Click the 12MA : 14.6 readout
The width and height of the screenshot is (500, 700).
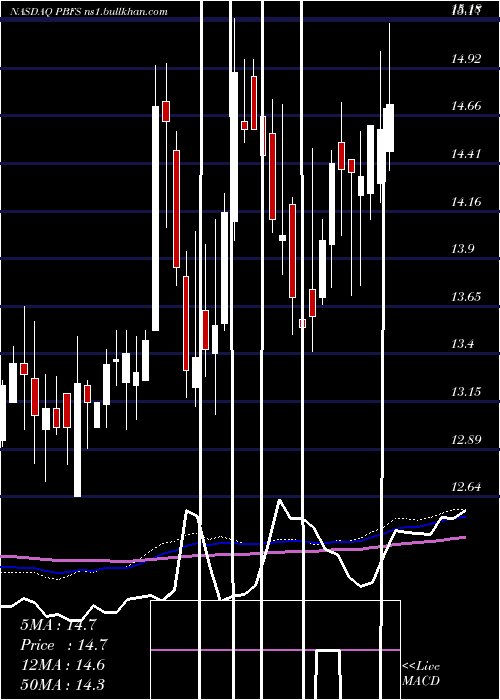point(63,664)
